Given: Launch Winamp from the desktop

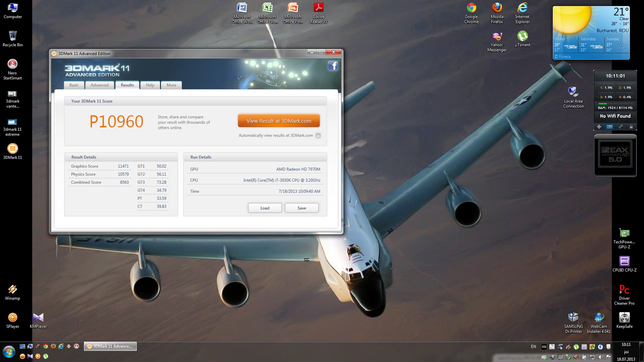Looking at the screenshot, I should pyautogui.click(x=12, y=292).
